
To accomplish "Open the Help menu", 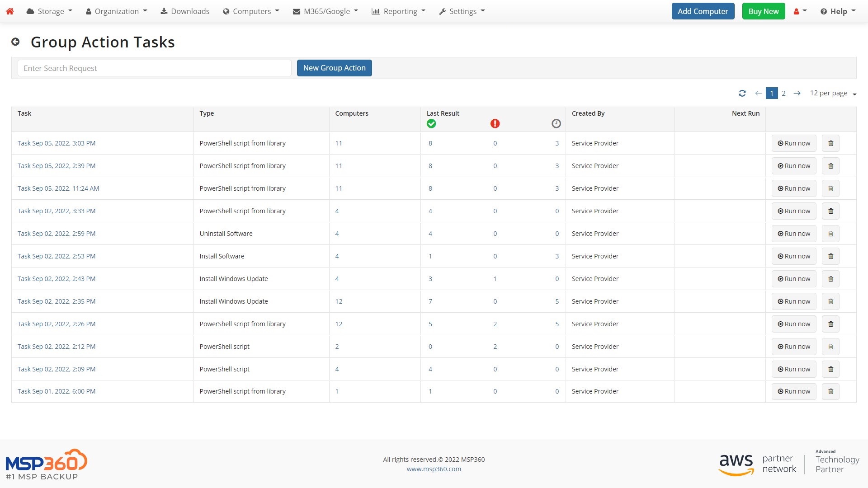I will [x=838, y=11].
